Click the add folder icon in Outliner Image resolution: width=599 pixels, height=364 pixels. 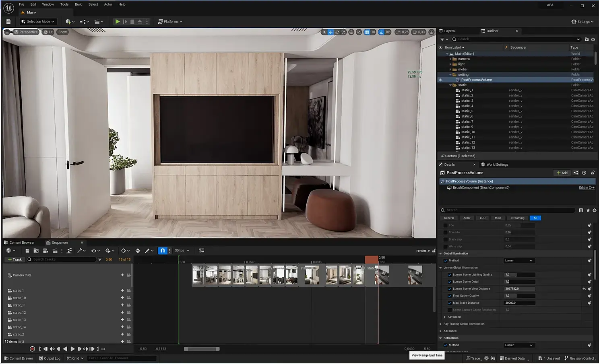click(x=587, y=39)
